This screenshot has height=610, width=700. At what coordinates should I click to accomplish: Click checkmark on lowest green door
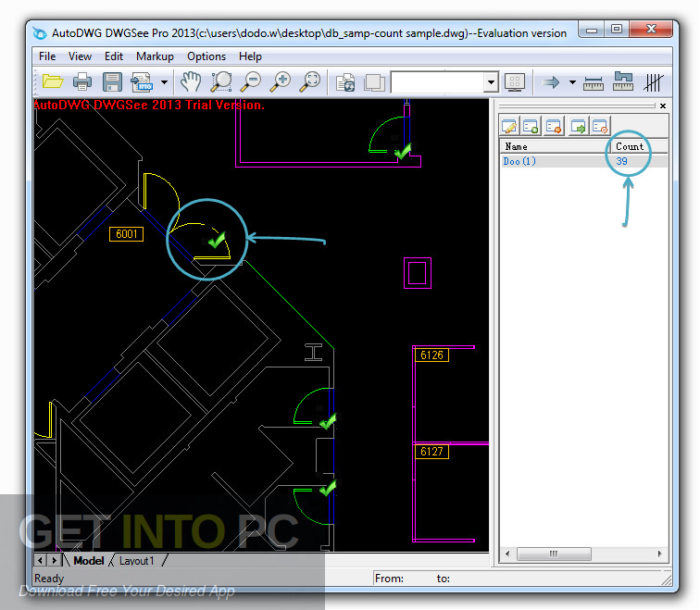coord(328,488)
